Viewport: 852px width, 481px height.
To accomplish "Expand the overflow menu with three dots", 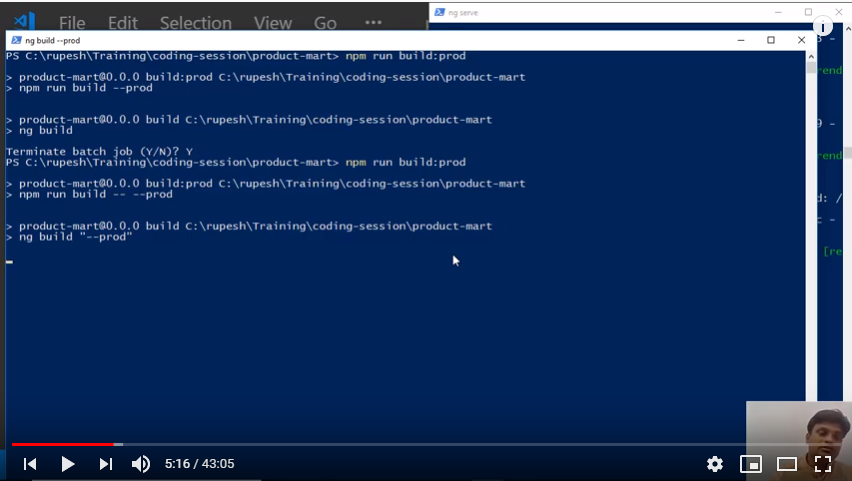I will (373, 22).
